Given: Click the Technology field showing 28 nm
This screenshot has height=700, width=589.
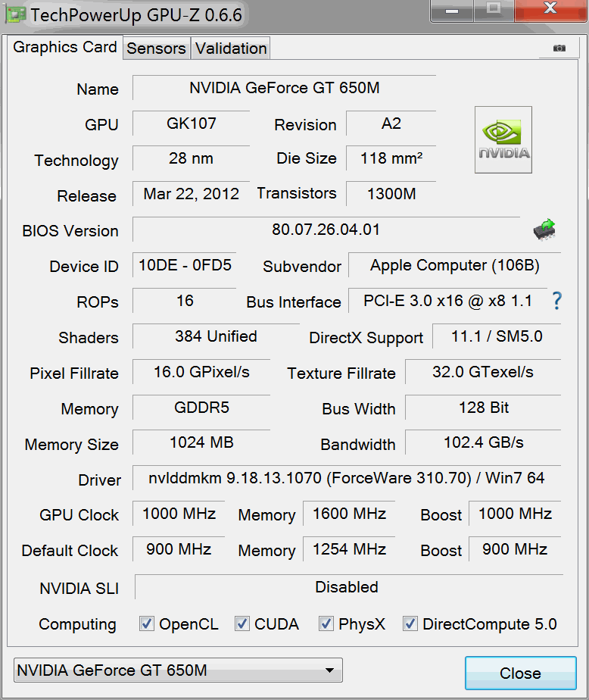Looking at the screenshot, I should coord(191,158).
